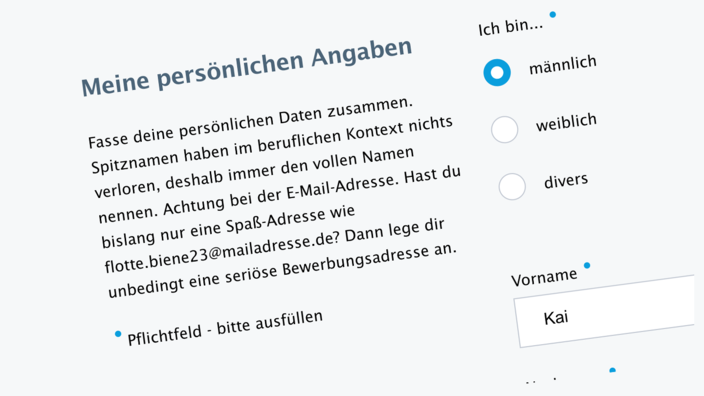Click the sentence "Fasse deine persönlichen Daten zusammen."
The image size is (704, 396).
(x=250, y=122)
